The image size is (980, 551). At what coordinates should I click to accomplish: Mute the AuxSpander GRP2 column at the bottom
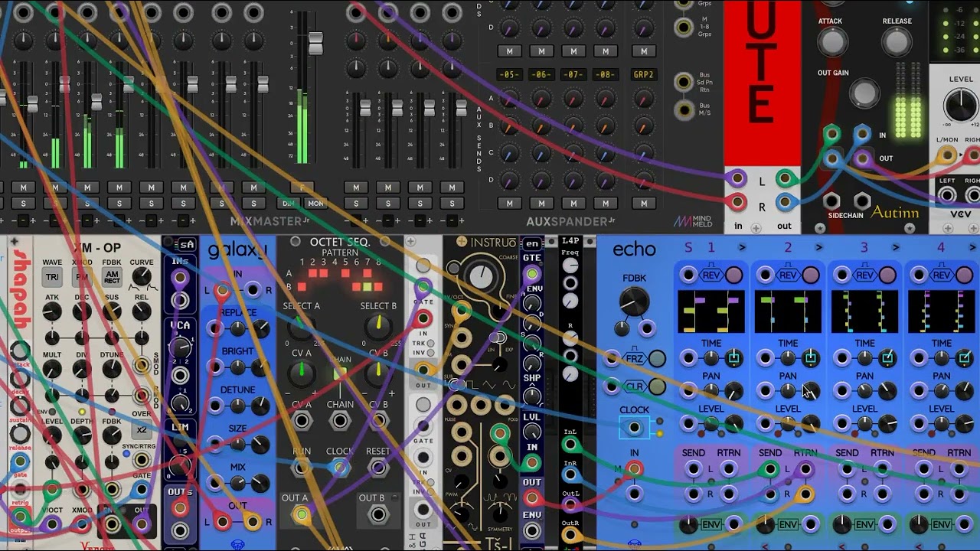pyautogui.click(x=644, y=204)
